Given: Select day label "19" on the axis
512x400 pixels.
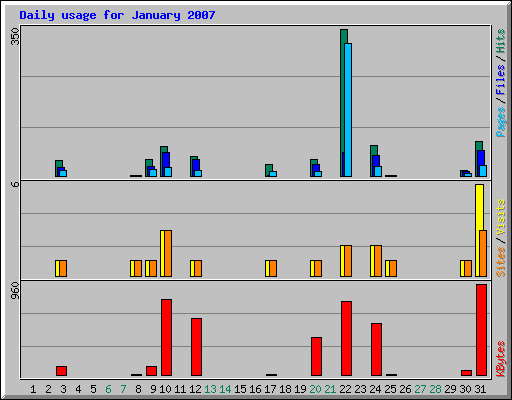Looking at the screenshot, I should pos(300,389).
